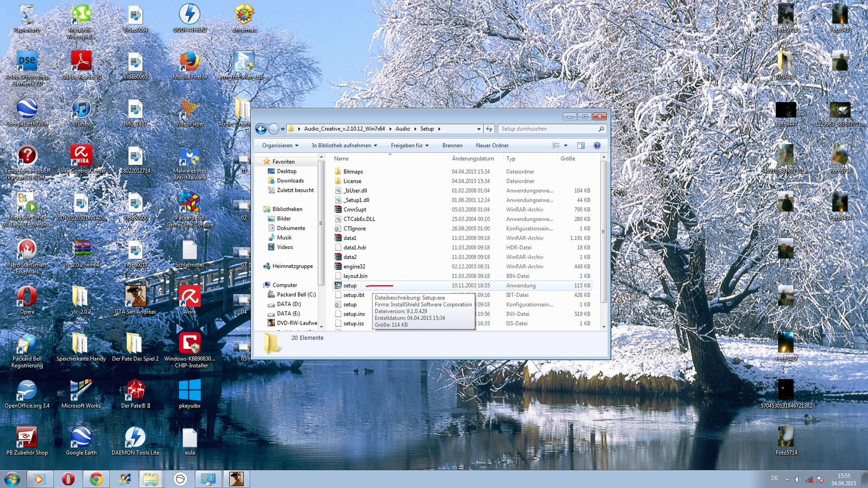
Task: Select the setup application file
Action: (463, 286)
